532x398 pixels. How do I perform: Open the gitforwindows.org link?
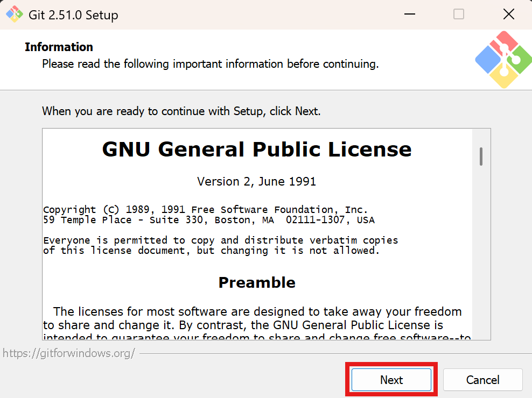(69, 353)
